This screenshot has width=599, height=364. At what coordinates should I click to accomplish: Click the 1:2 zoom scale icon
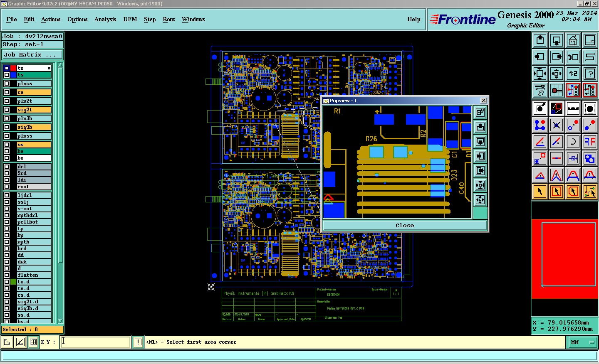573,74
